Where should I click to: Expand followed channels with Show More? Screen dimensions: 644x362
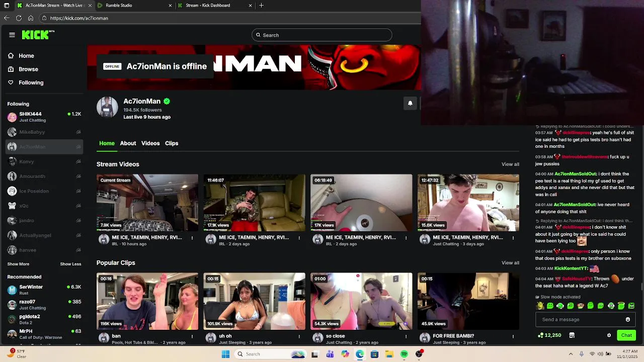click(x=18, y=264)
